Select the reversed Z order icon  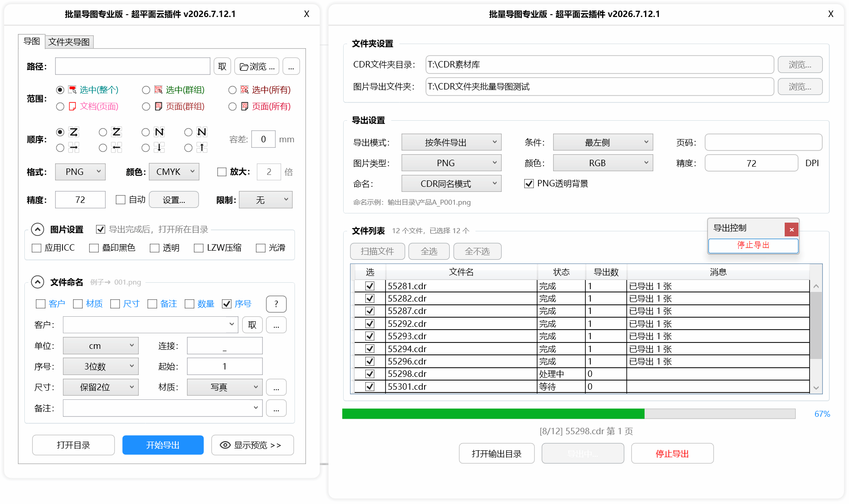pos(117,132)
